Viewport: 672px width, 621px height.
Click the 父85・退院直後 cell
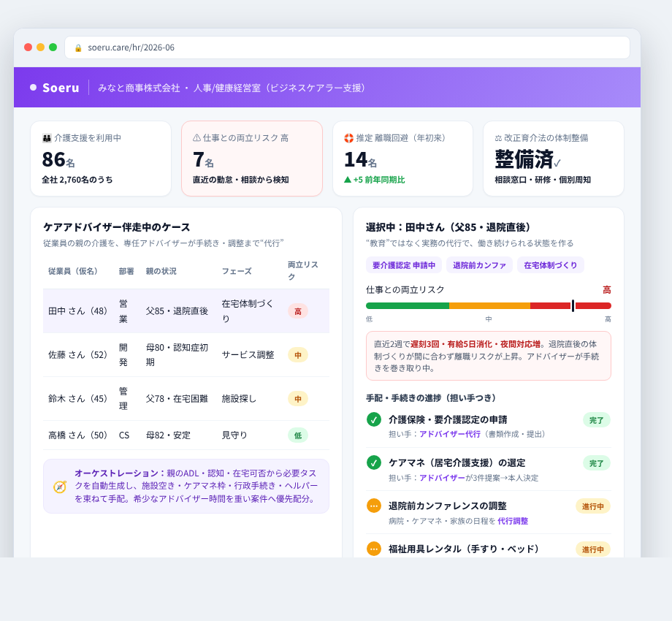pos(177,311)
